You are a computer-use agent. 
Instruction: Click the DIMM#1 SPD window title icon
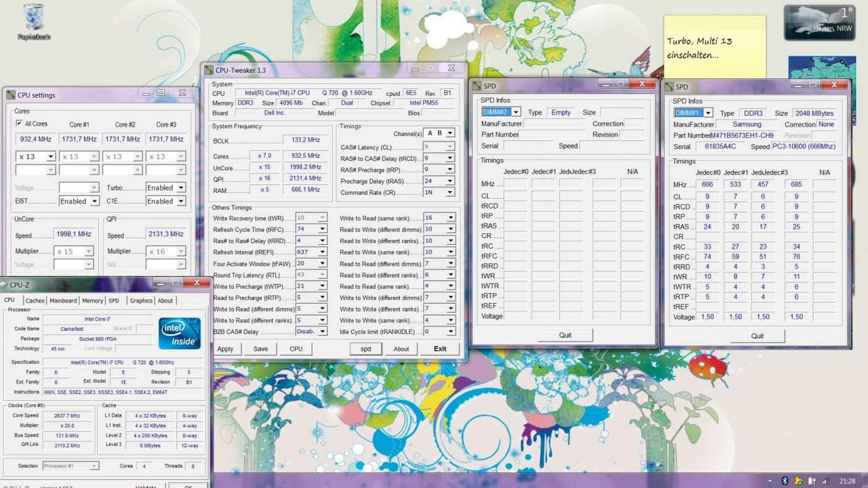point(669,87)
